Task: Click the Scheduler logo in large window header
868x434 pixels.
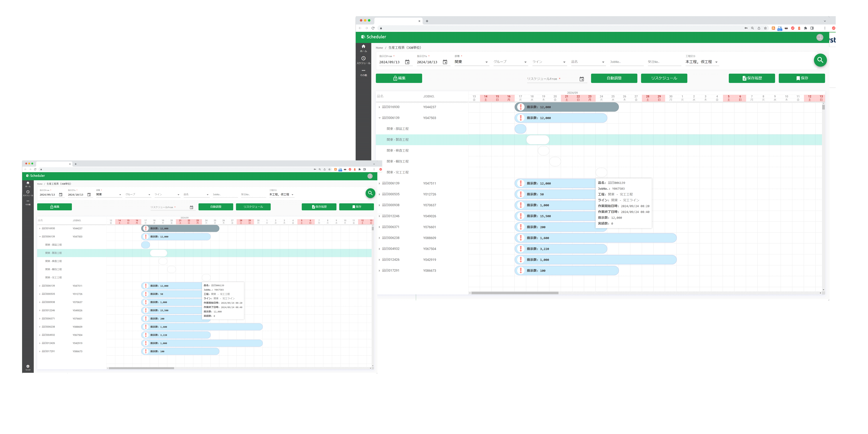Action: click(x=373, y=37)
